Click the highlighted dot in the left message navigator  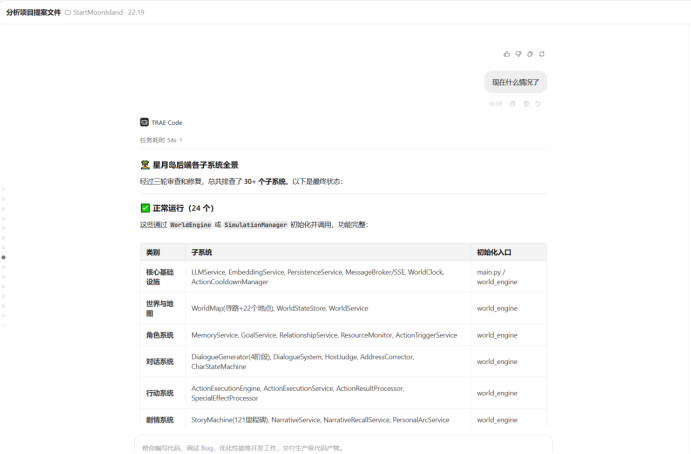[4, 257]
